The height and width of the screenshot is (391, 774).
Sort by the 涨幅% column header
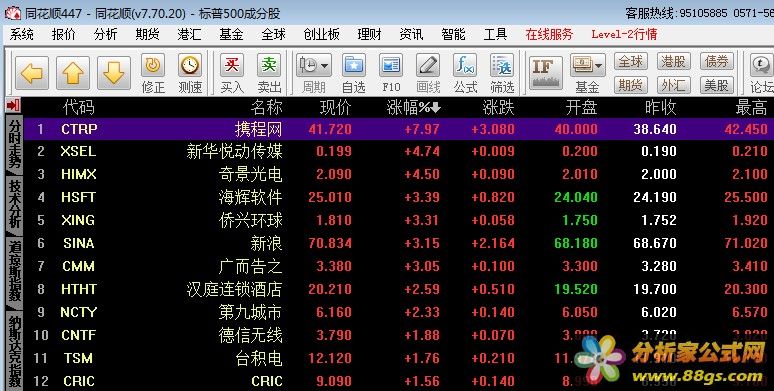point(413,107)
